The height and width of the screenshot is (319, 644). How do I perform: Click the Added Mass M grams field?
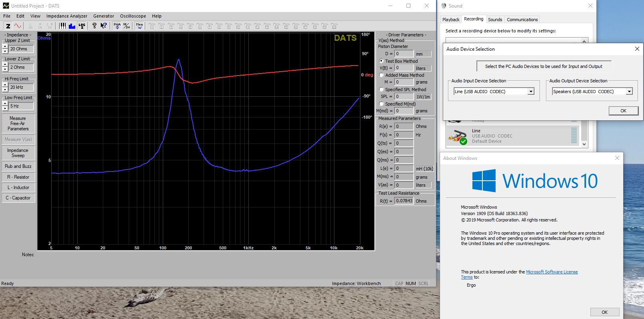[404, 82]
